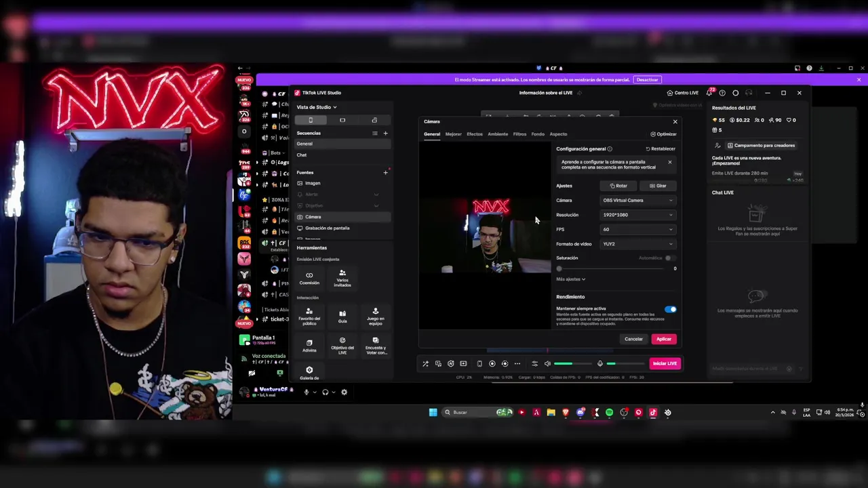Open TikTok LIVE Studio notifications bell
This screenshot has height=488, width=868.
709,93
